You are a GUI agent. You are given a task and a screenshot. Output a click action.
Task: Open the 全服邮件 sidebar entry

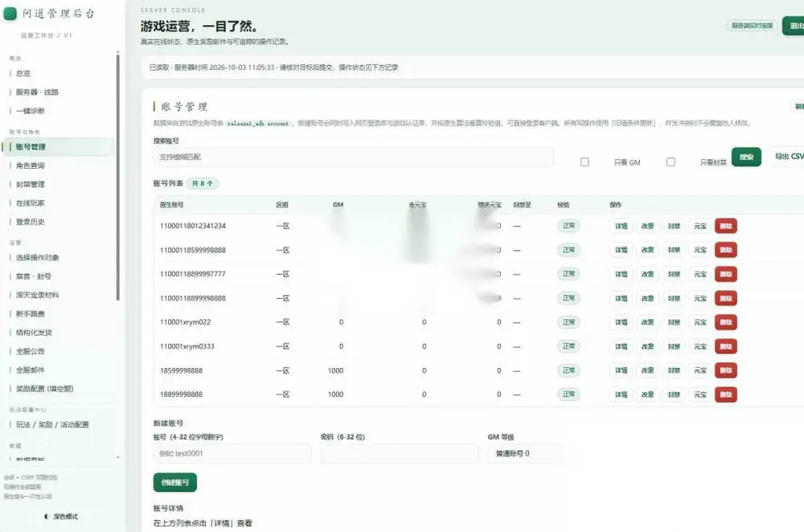tap(31, 370)
